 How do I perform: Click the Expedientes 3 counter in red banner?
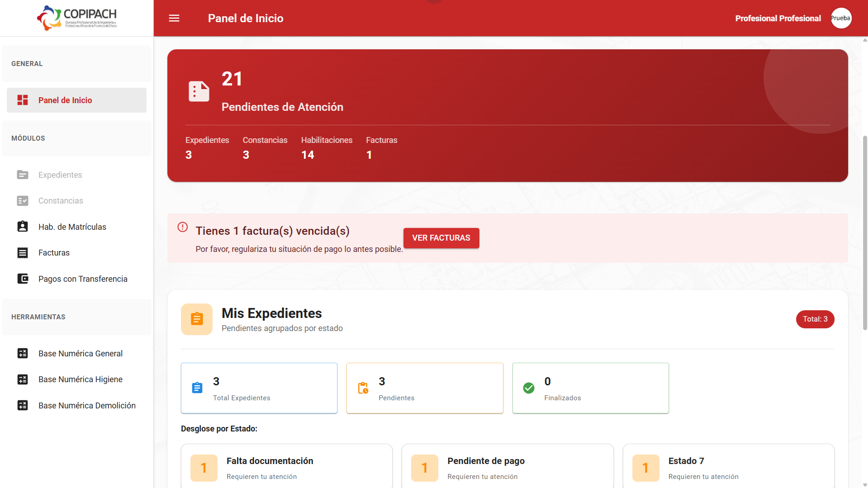tap(207, 148)
